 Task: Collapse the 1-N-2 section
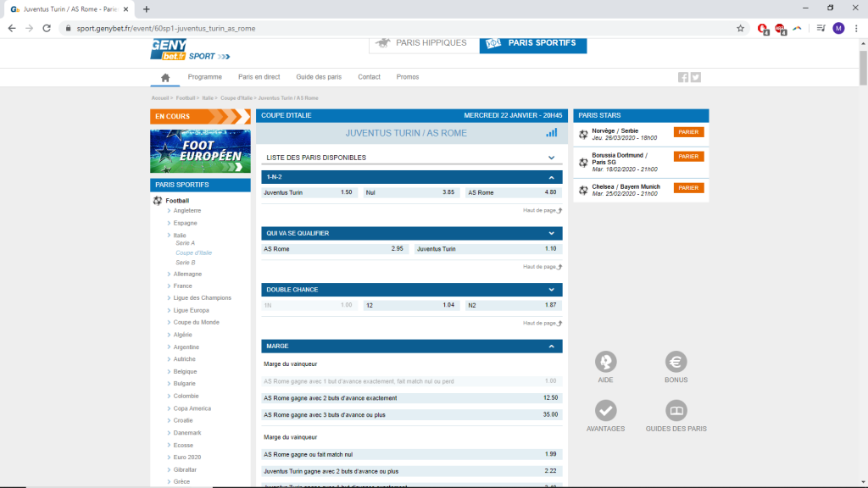click(551, 178)
